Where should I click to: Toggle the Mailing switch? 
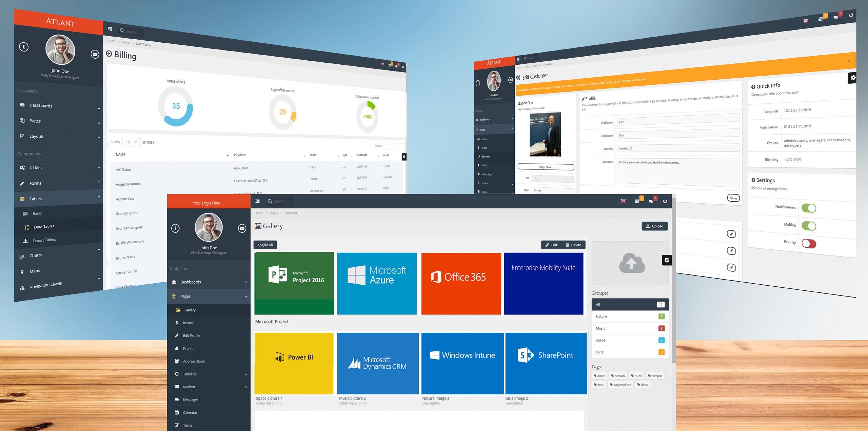point(809,226)
